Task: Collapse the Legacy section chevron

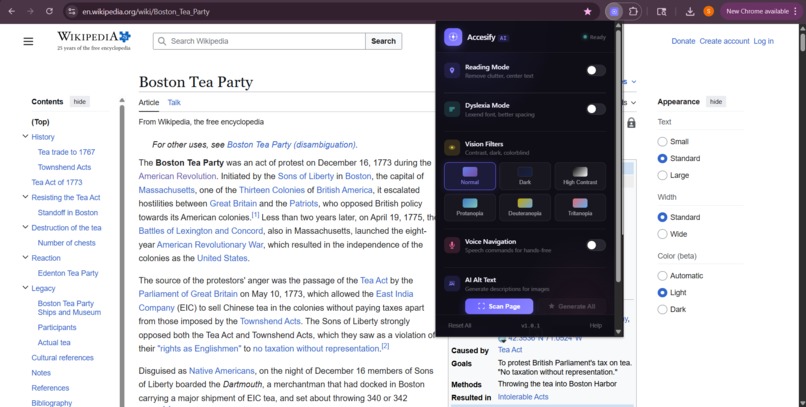Action: tap(25, 288)
